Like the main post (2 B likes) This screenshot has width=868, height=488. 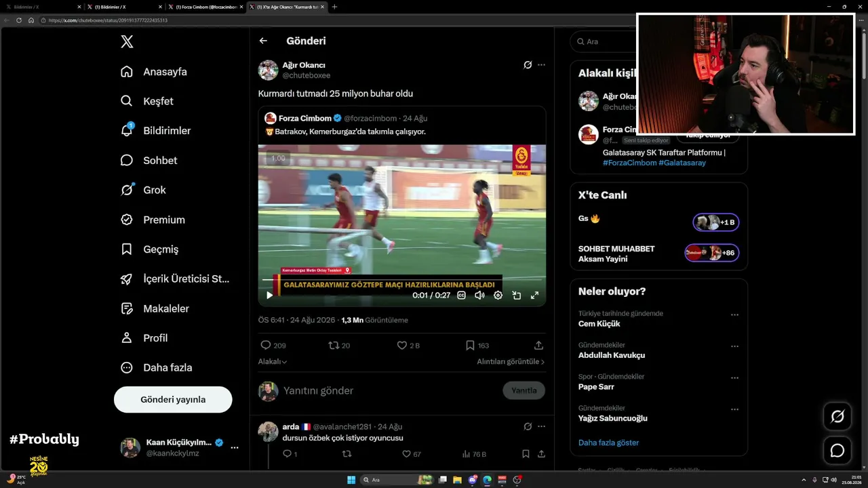pos(408,345)
